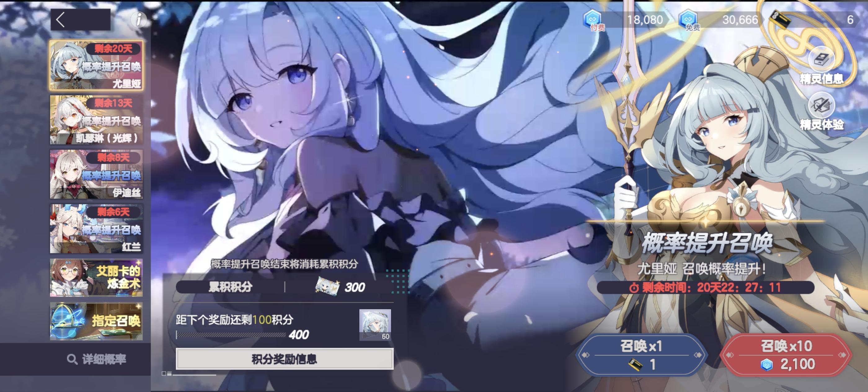Switch to the 伊迪丝 banner

[x=96, y=174]
